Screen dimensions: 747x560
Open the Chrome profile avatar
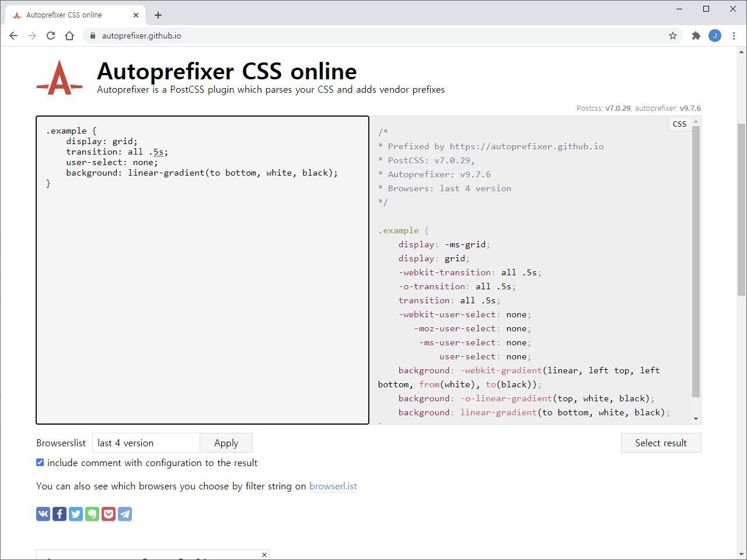click(x=715, y=36)
